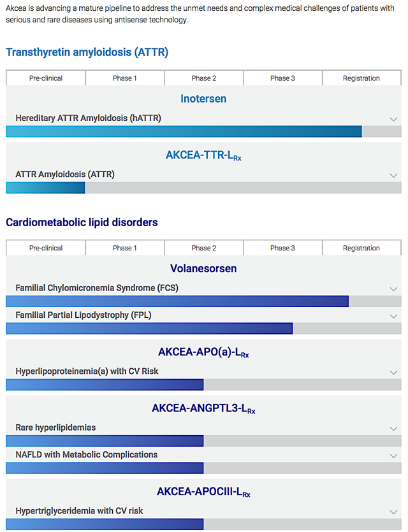408x532 pixels.
Task: Expand the ATTR Amyloidosis (ATTR) details chevron
Action: coord(394,175)
